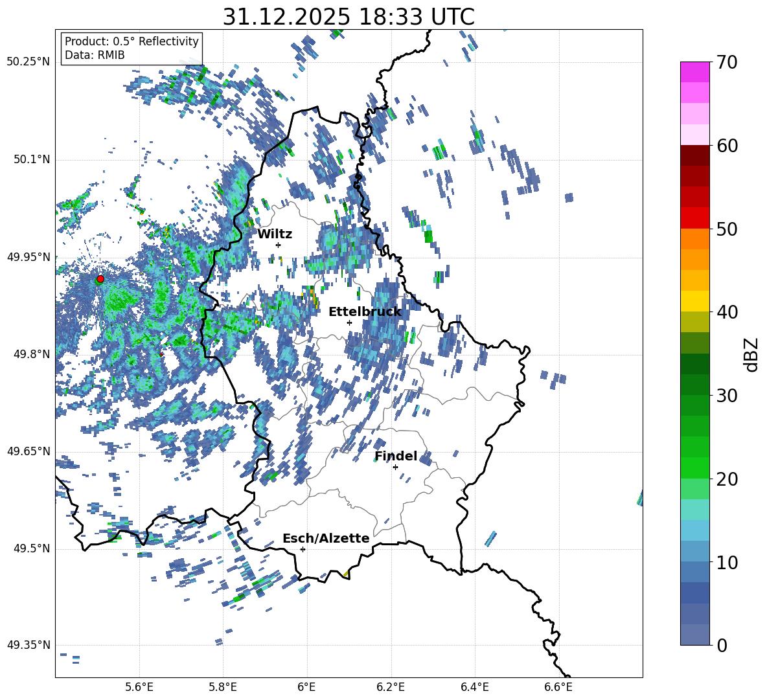
Task: Click the Wiltz city label
Action: [275, 234]
